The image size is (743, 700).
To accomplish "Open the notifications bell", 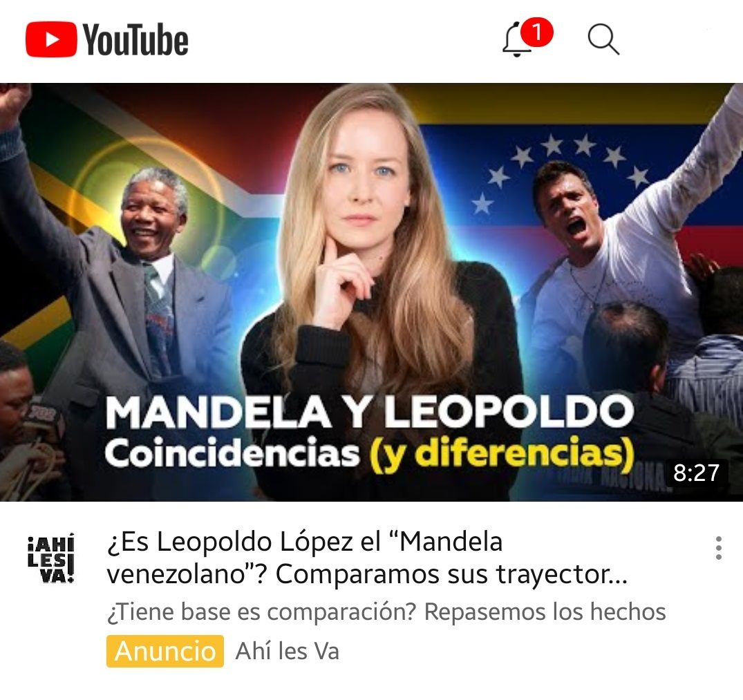I will click(x=516, y=40).
